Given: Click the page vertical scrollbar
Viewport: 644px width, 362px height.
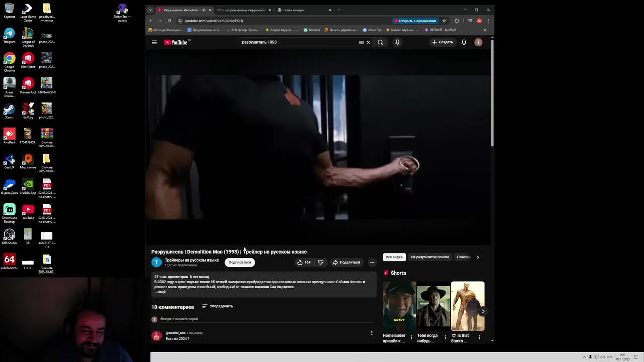Looking at the screenshot, I should point(492,93).
